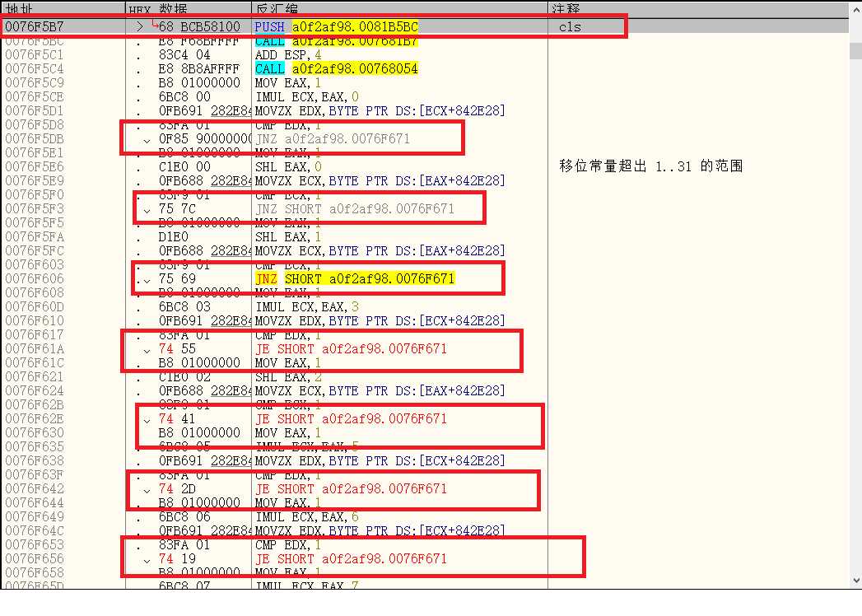Click the jump arrow beside 74 19

(147, 560)
